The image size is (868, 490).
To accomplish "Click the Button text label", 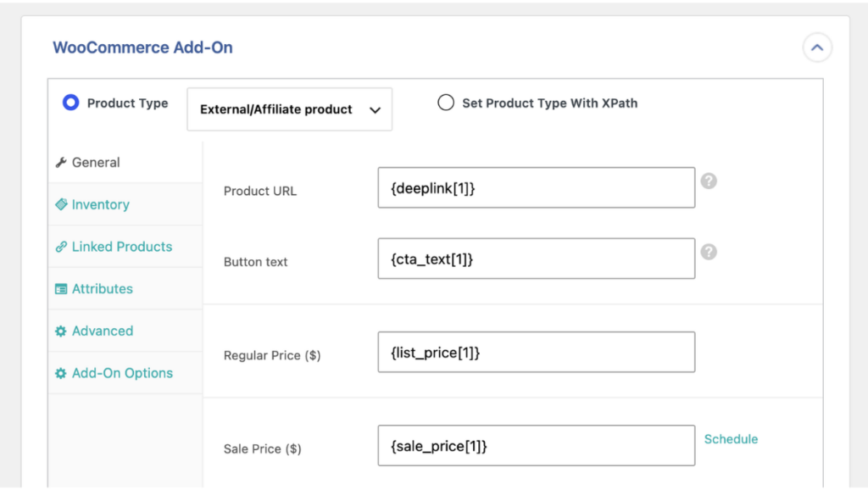I will pyautogui.click(x=256, y=262).
